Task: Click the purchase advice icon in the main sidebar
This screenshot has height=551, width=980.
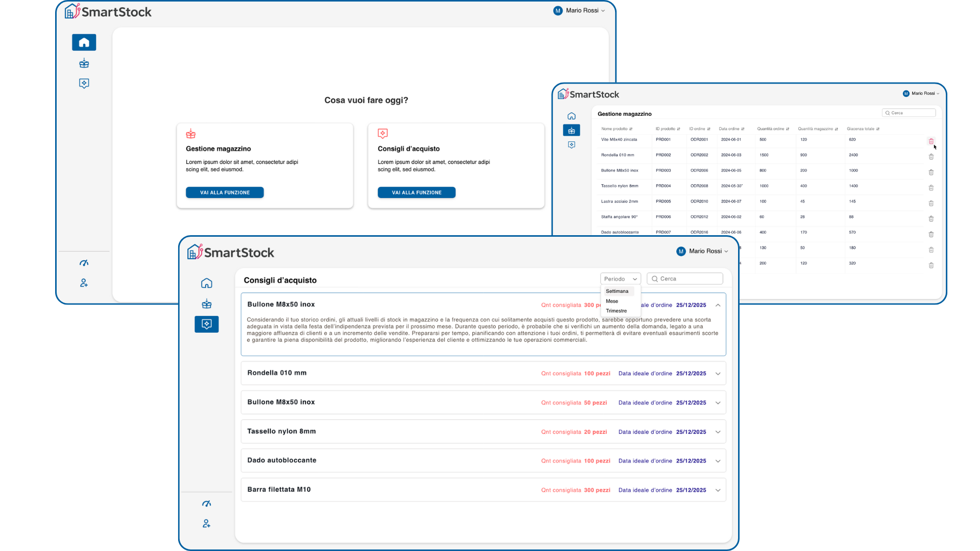Action: [84, 83]
